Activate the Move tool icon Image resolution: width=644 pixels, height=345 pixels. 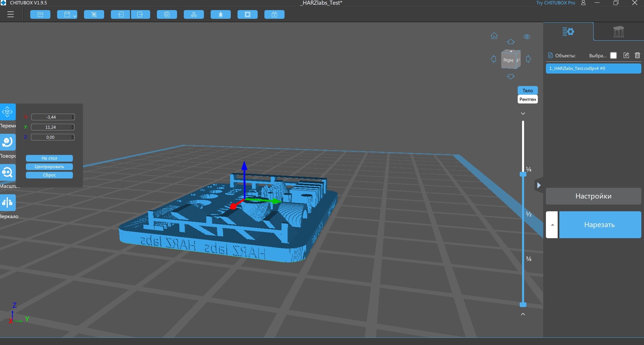pos(8,112)
